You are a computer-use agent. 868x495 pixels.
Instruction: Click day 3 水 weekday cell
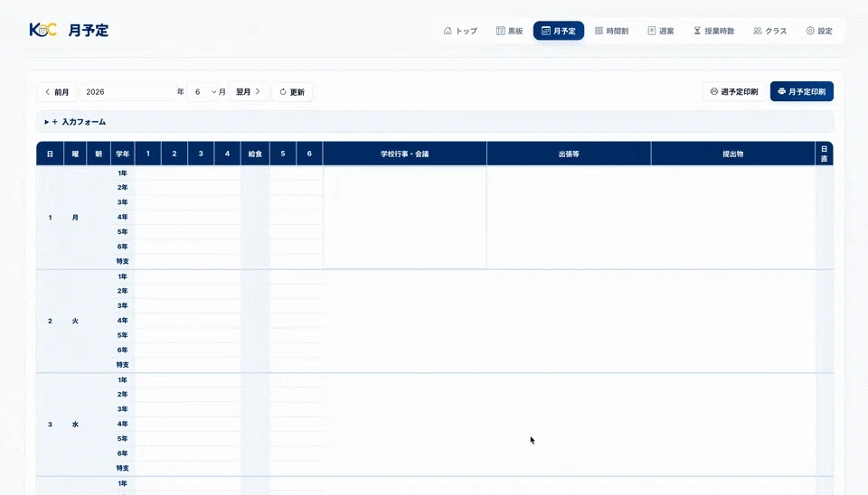[75, 425]
